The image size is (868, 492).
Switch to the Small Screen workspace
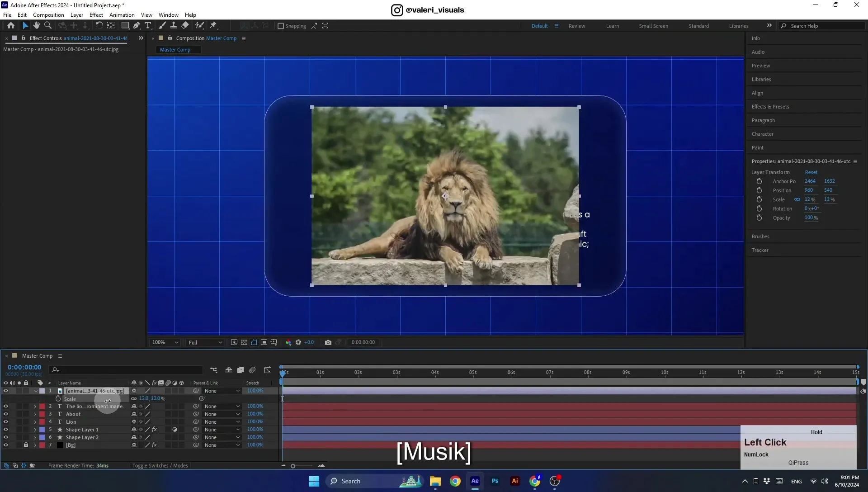[x=653, y=26]
